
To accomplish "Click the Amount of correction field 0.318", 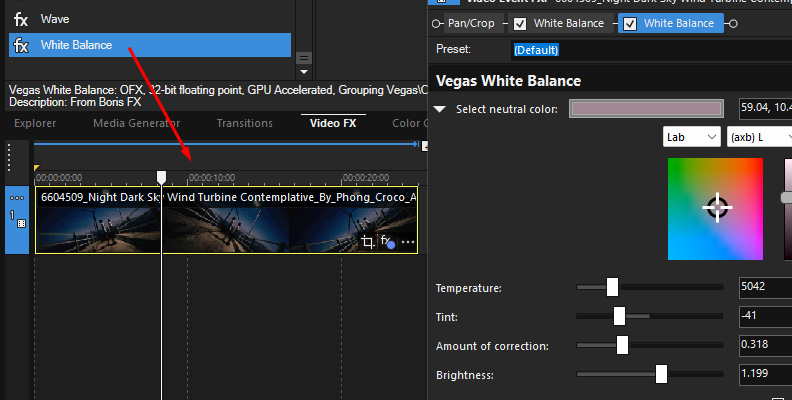I will tap(765, 345).
